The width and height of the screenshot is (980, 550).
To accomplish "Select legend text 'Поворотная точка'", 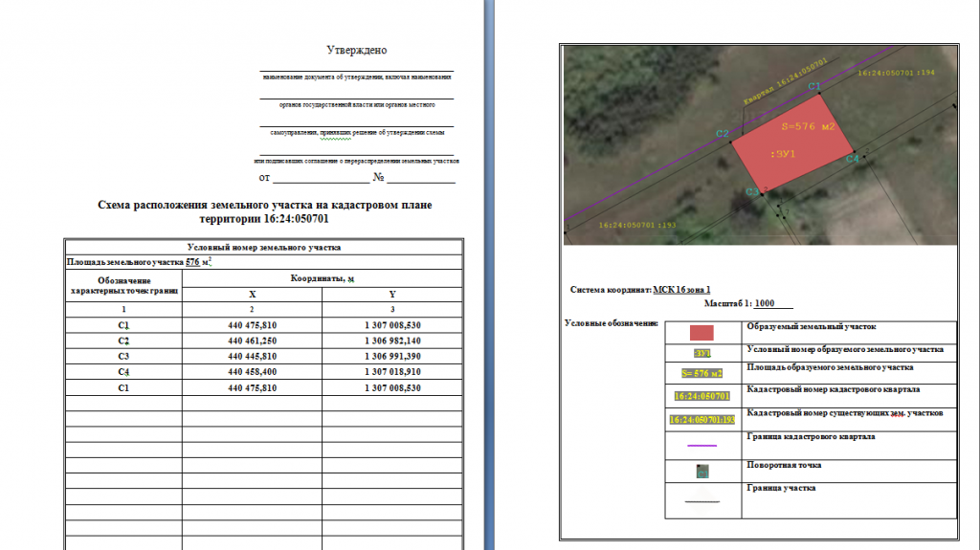I will (x=784, y=465).
